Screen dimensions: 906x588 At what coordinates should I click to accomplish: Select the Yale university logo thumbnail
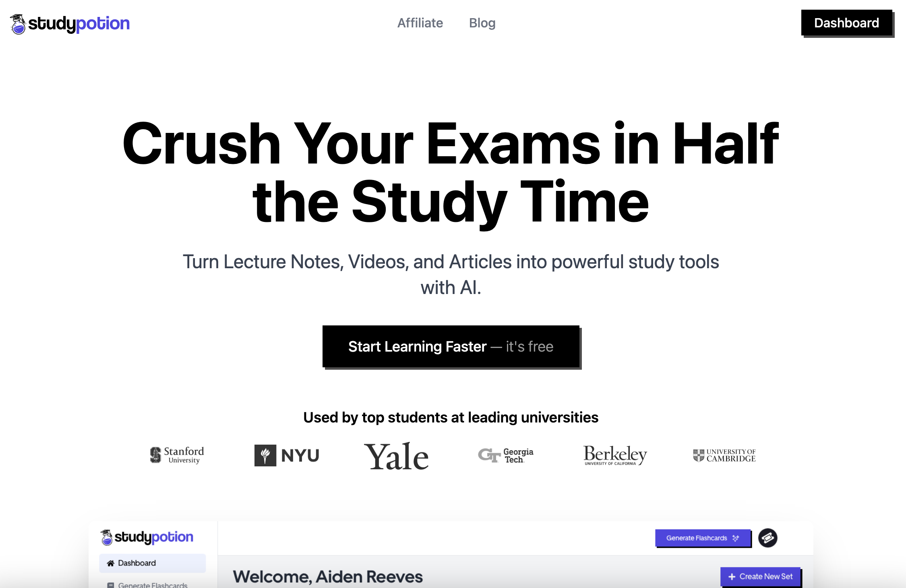coord(396,455)
